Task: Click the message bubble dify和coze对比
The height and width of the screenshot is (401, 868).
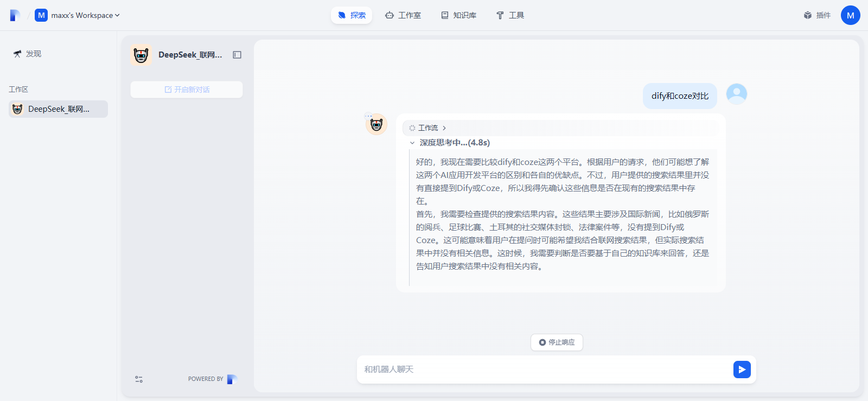Action: [680, 96]
